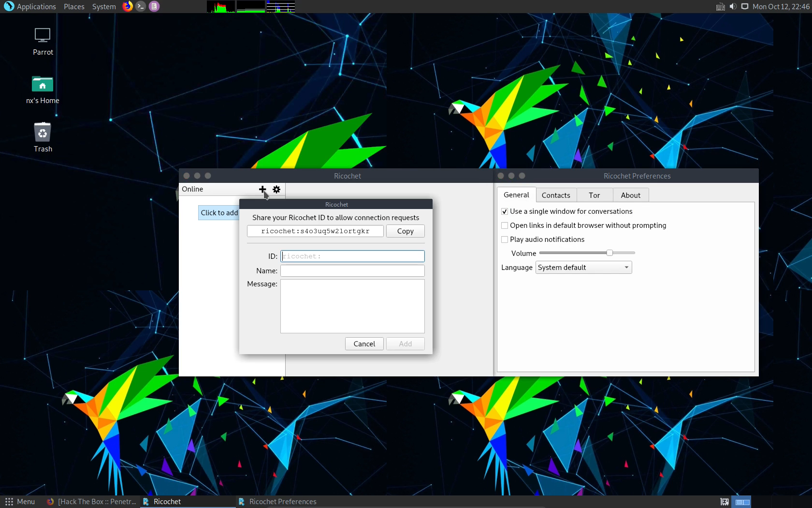Click the add contact plus icon
The height and width of the screenshot is (508, 812).
click(262, 189)
